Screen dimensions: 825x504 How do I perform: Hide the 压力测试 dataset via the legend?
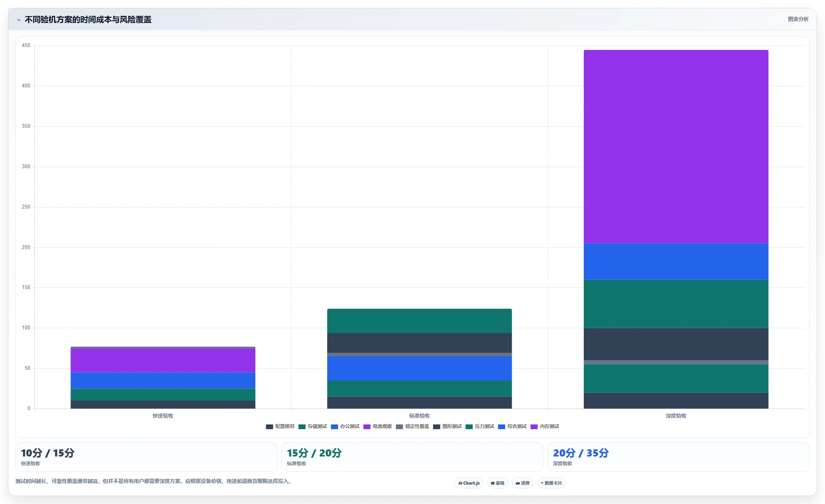pos(480,426)
